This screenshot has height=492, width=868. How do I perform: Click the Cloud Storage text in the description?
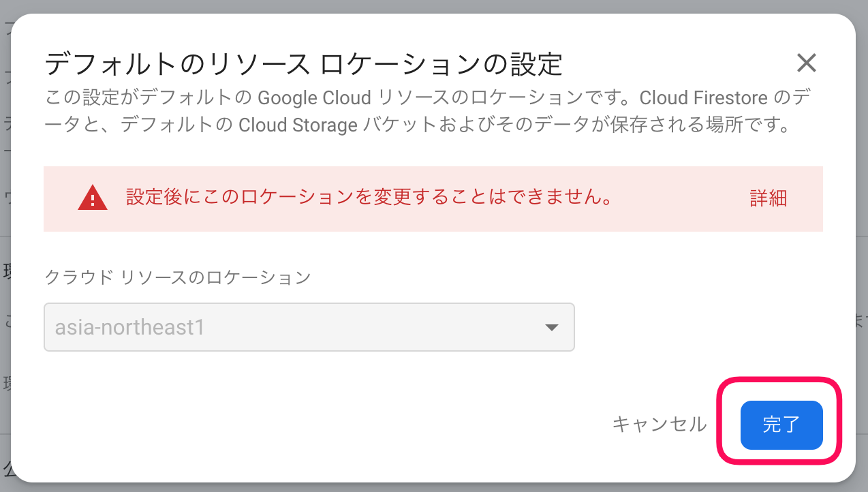pyautogui.click(x=298, y=126)
